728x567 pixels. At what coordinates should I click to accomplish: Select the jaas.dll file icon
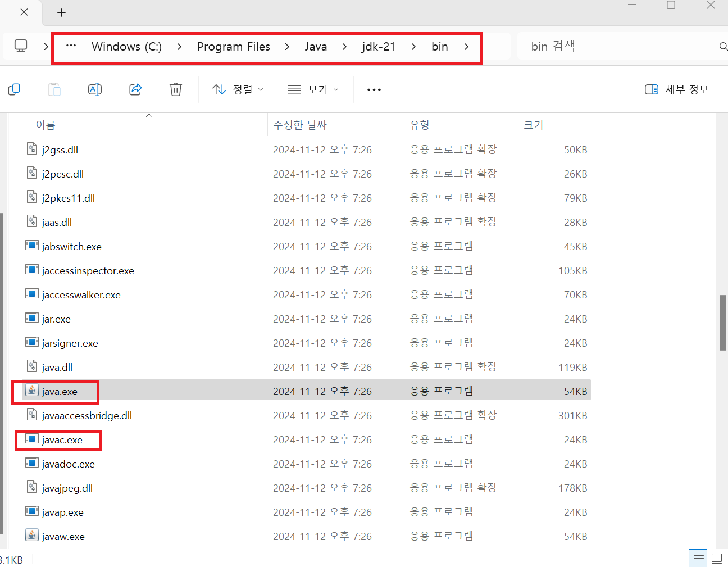(32, 221)
